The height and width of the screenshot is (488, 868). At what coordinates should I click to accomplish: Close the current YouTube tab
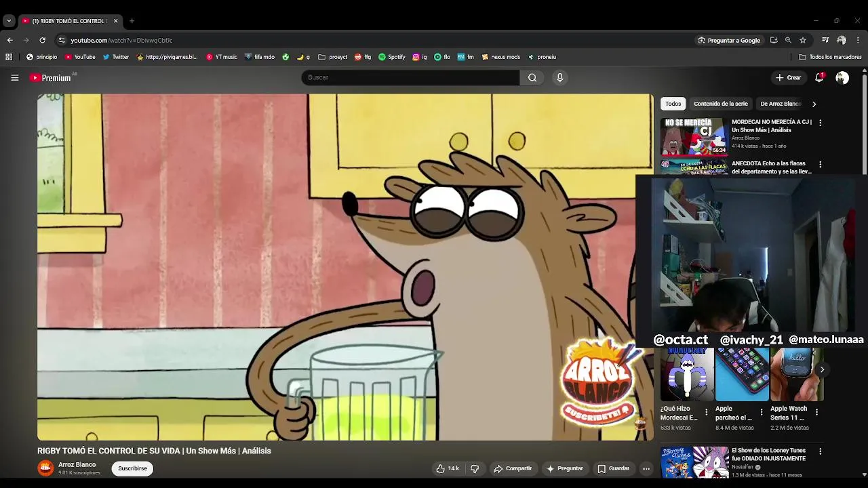pos(115,21)
